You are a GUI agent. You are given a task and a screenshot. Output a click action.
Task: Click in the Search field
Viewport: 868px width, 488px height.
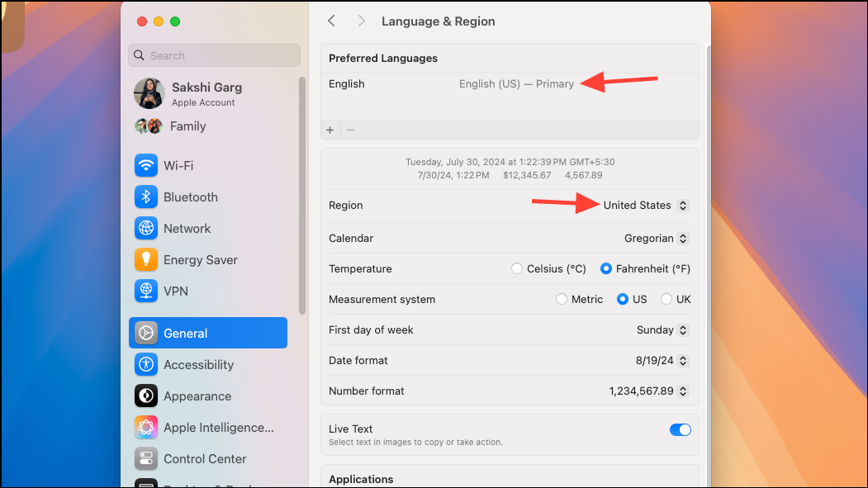tap(214, 55)
